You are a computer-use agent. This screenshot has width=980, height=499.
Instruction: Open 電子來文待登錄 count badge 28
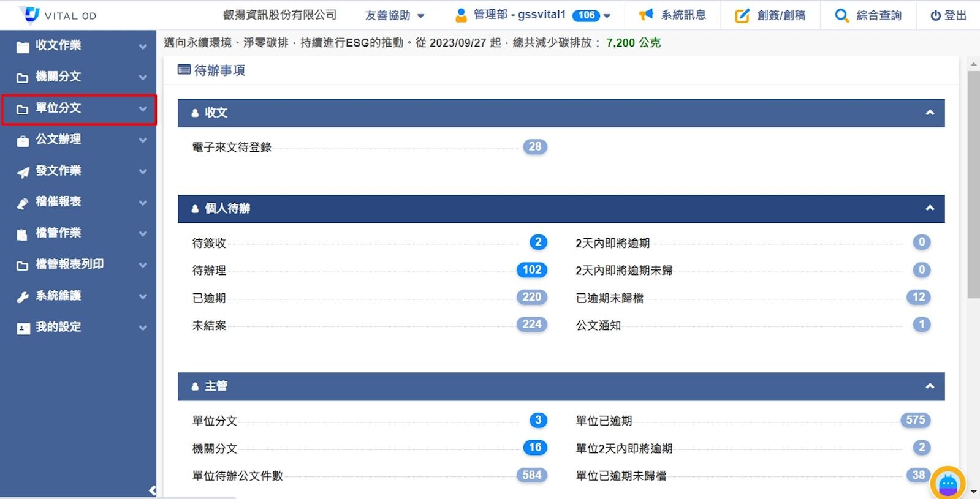534,147
